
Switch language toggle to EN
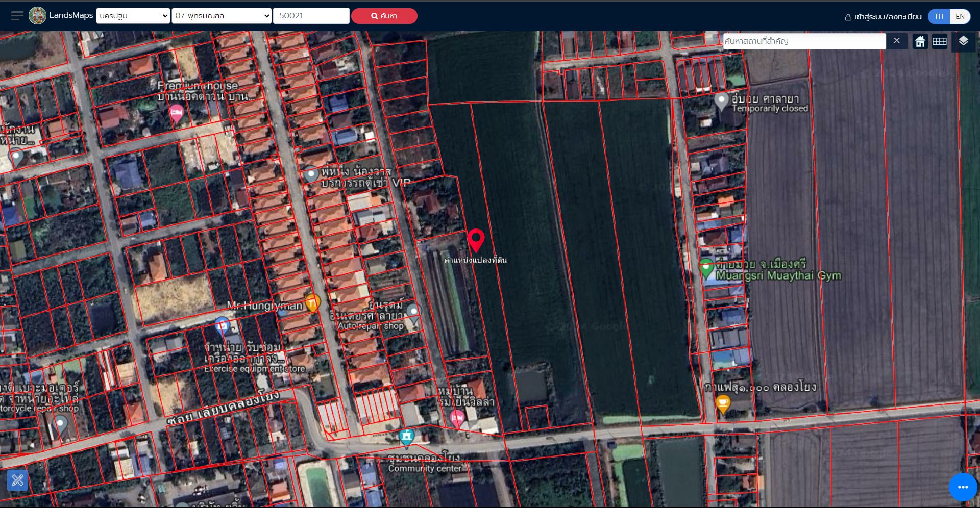pyautogui.click(x=960, y=16)
